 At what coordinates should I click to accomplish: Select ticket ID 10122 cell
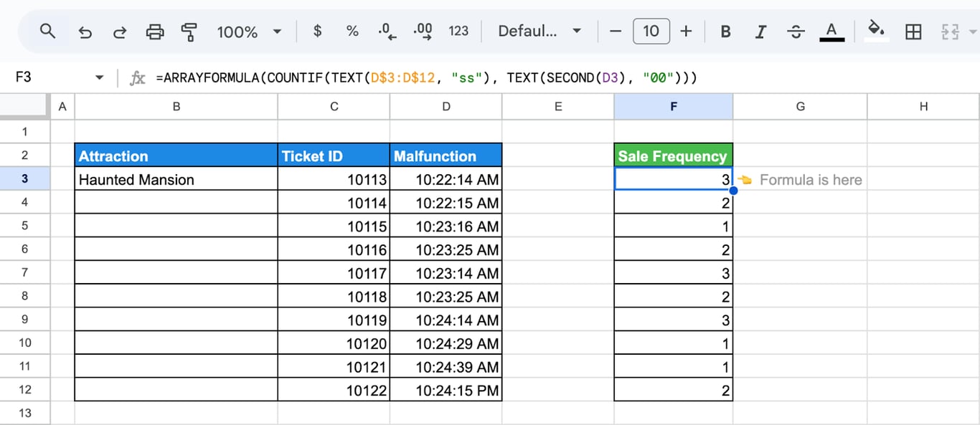(334, 391)
